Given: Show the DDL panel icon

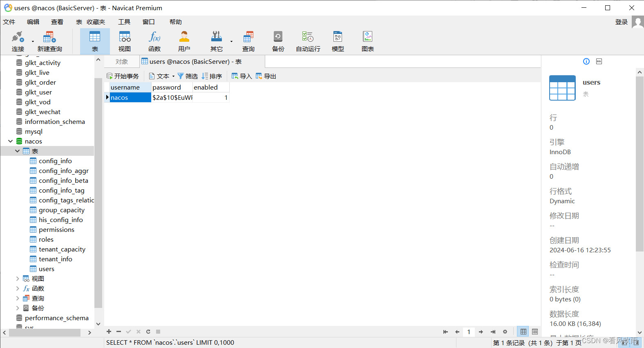Looking at the screenshot, I should (599, 61).
